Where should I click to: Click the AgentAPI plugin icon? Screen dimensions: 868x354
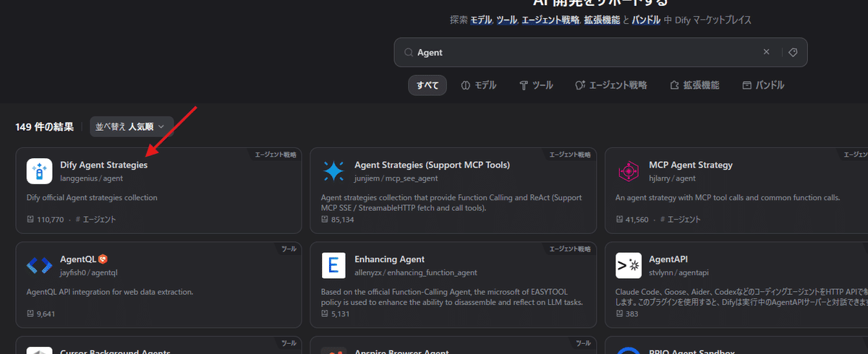[628, 265]
